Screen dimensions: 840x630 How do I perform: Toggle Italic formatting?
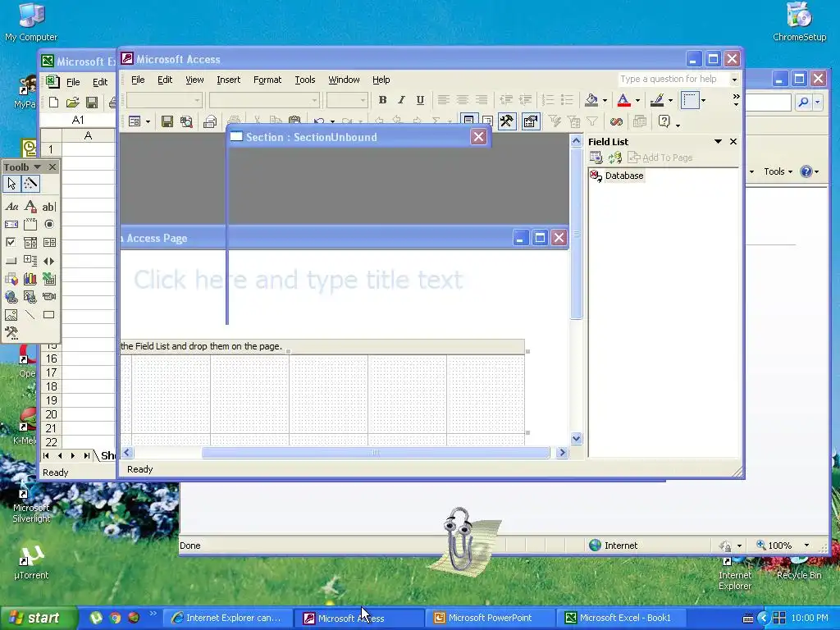click(401, 99)
